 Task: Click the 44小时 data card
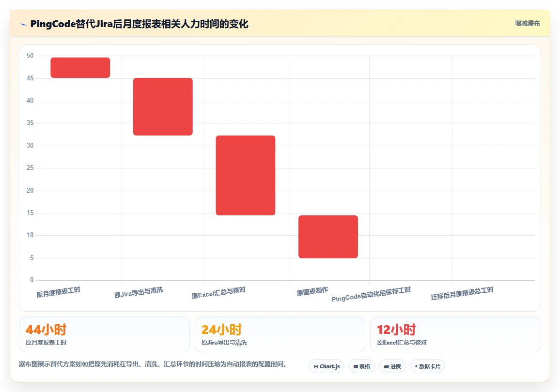click(x=104, y=334)
